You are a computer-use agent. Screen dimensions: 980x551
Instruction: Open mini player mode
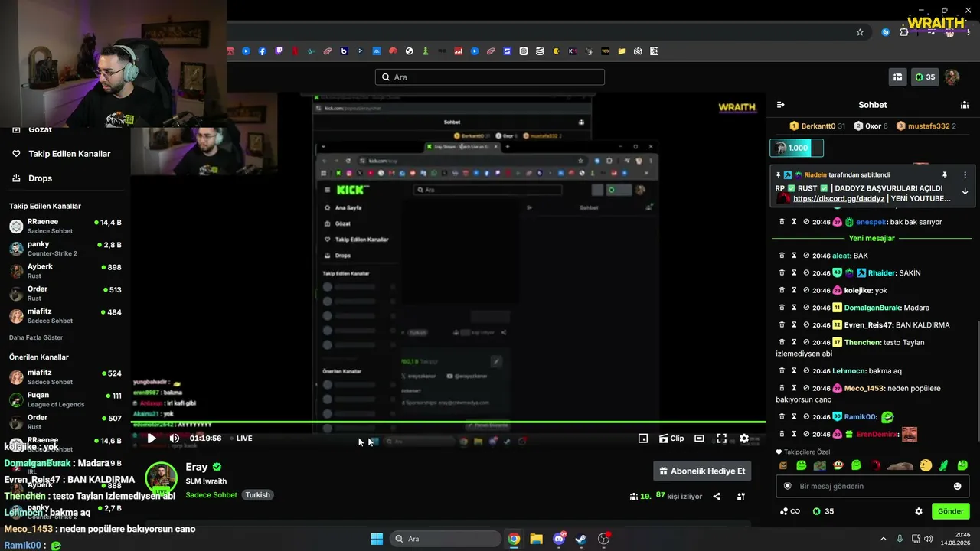click(643, 439)
